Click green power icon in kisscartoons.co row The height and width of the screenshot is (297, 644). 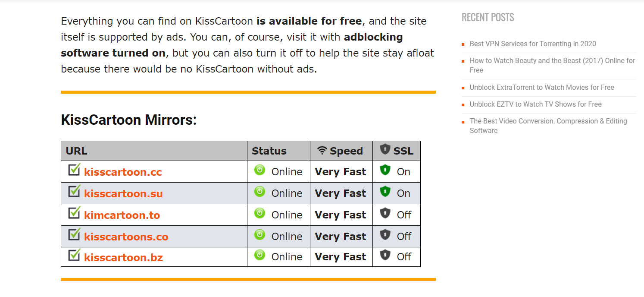click(259, 234)
